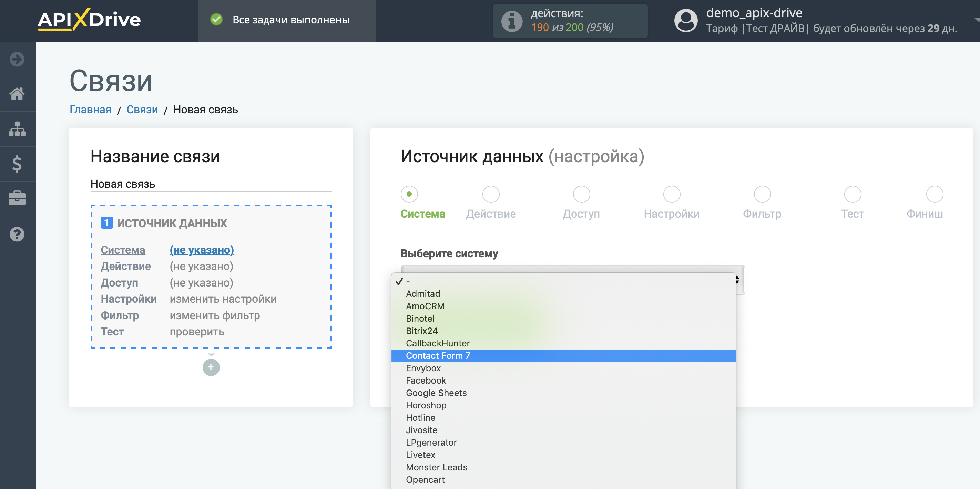Choose Livetex from the system list
The image size is (980, 489).
point(563,455)
